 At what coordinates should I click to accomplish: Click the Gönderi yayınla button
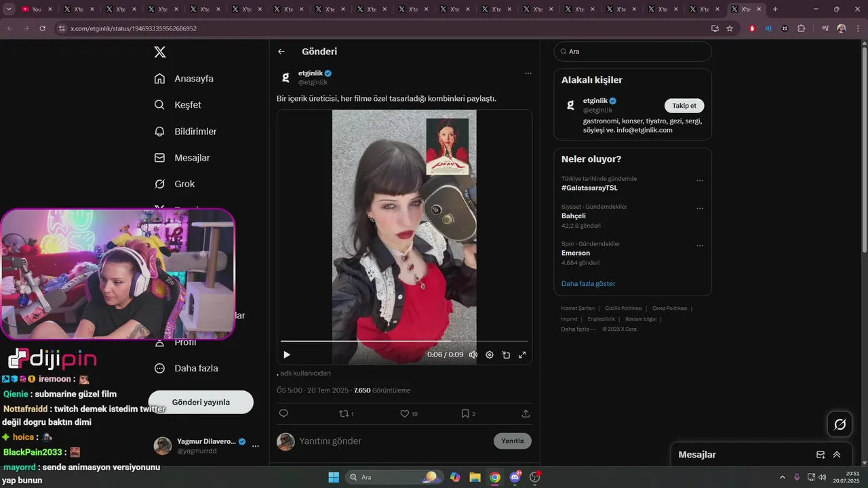(201, 402)
